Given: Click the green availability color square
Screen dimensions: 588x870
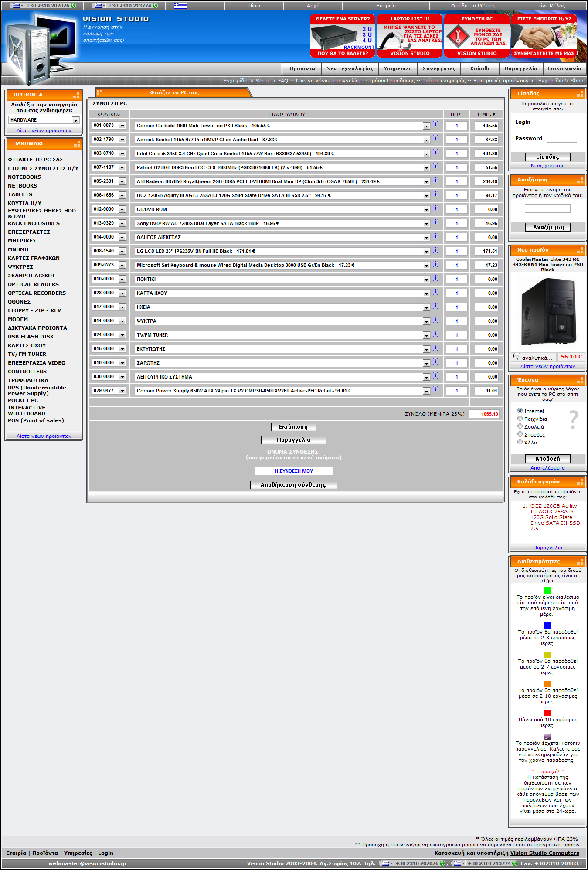Looking at the screenshot, I should coord(547,590).
